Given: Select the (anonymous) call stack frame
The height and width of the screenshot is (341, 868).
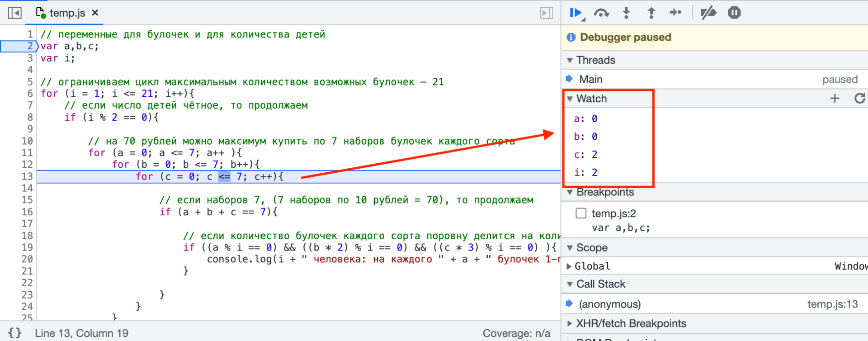Looking at the screenshot, I should tap(609, 304).
